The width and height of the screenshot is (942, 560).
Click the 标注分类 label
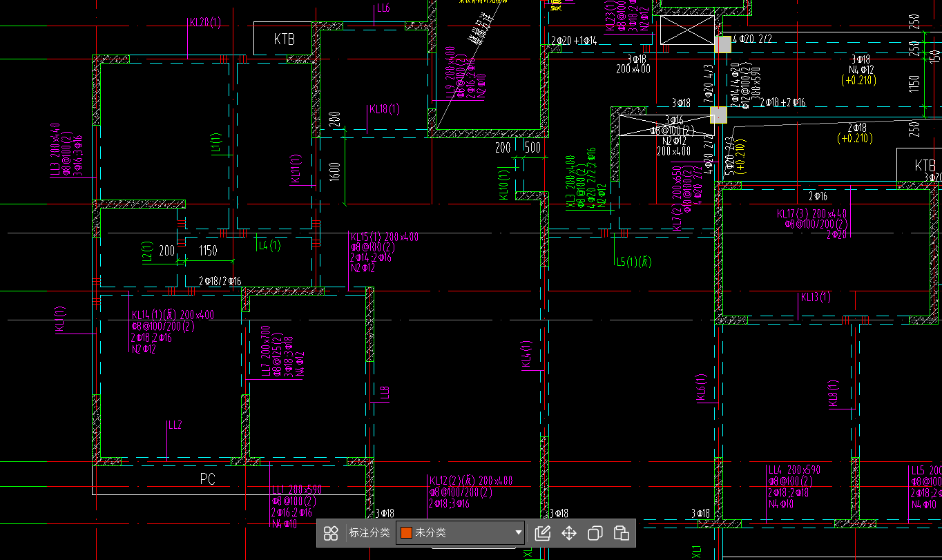click(x=369, y=533)
